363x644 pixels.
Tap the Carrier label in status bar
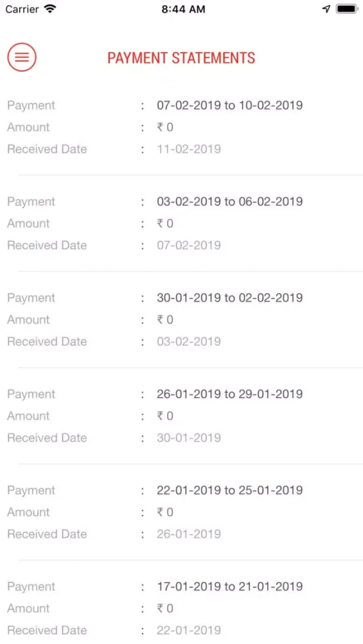coord(23,9)
